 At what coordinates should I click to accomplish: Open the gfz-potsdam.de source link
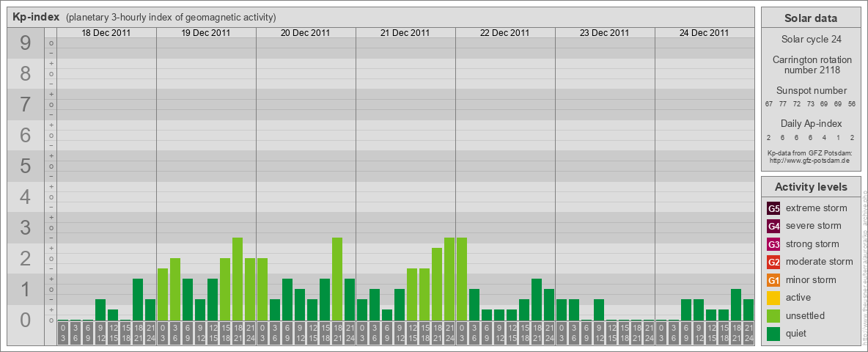coord(809,160)
